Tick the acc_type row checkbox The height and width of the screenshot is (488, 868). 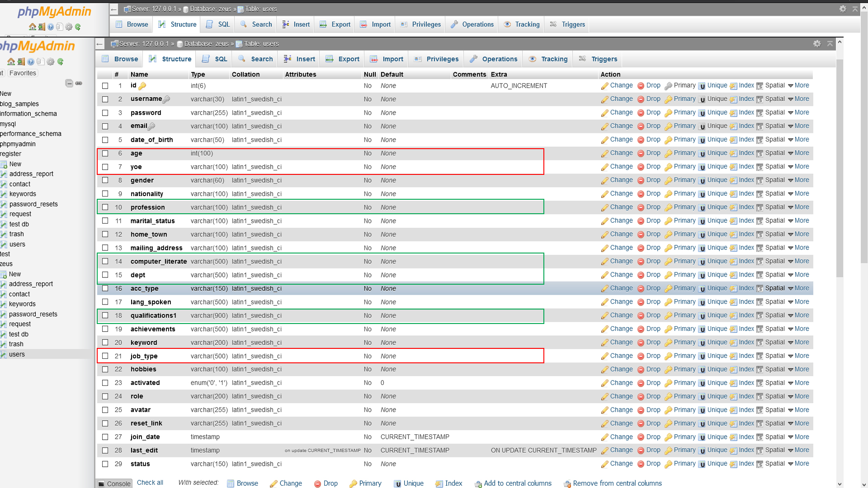coord(105,288)
